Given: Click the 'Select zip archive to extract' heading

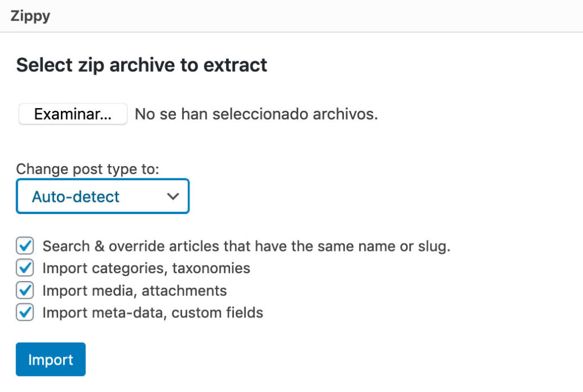Looking at the screenshot, I should 142,65.
